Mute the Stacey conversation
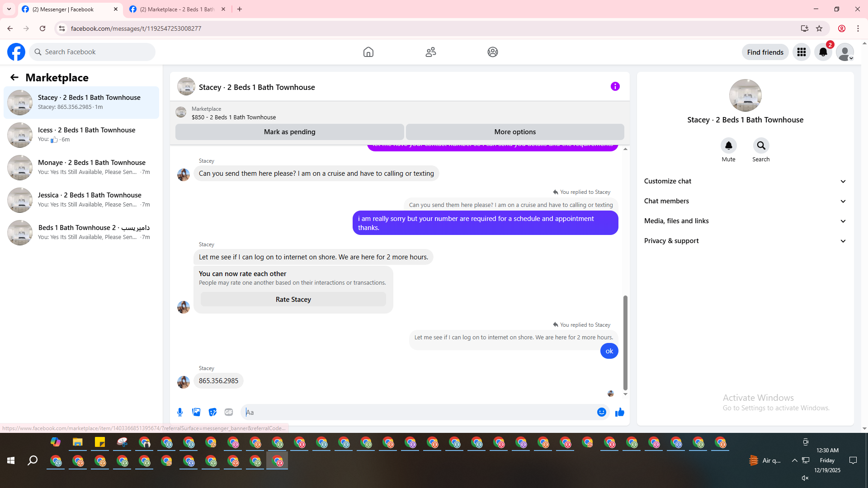Image resolution: width=868 pixels, height=488 pixels. [x=728, y=145]
